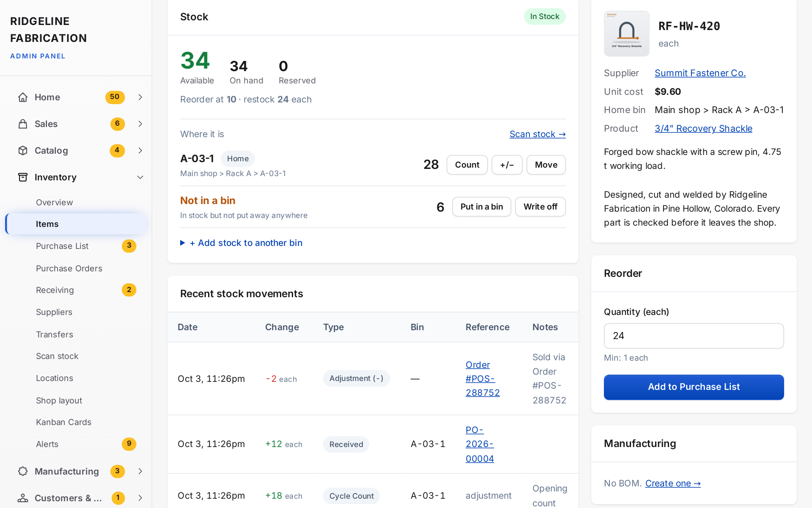812x508 pixels.
Task: Select Items in the Inventory submenu
Action: pos(77,224)
